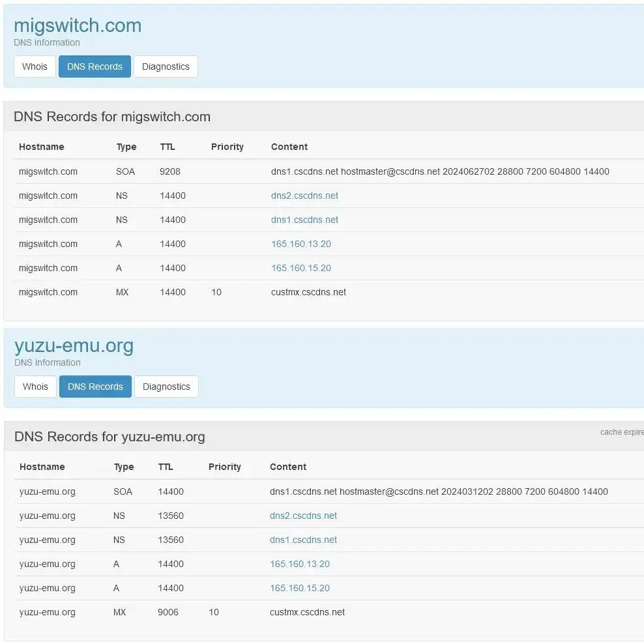The width and height of the screenshot is (644, 644).
Task: Follow the dns2.cscdns.net link in the yuzu-emu.org table
Action: tap(303, 516)
